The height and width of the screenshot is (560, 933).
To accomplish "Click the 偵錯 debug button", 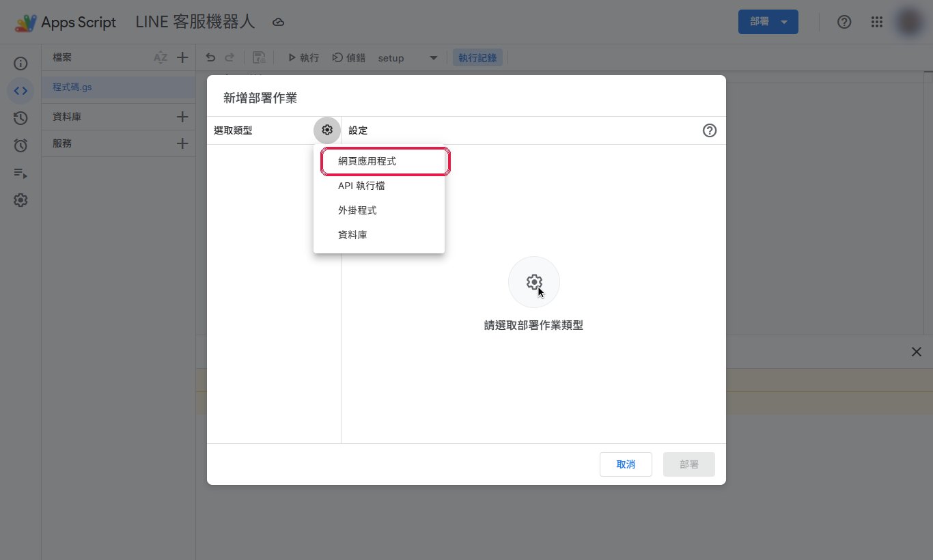I will click(x=348, y=58).
